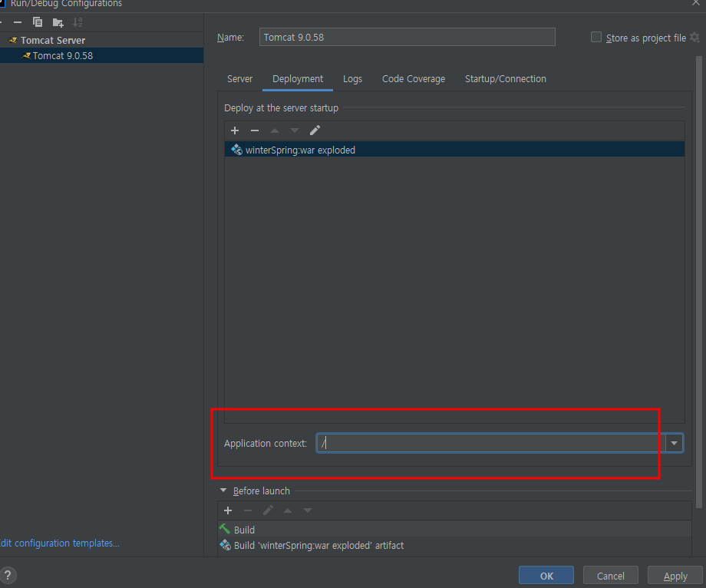Image resolution: width=706 pixels, height=588 pixels.
Task: Select Build 'winterSpring:war exploded' artifact step
Action: coord(454,545)
